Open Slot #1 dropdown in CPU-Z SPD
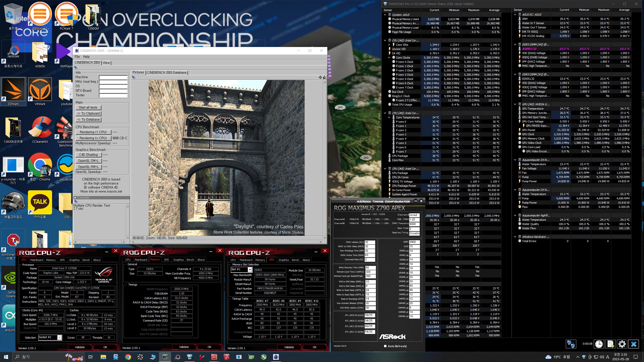The width and height of the screenshot is (644, 362). pos(250,269)
